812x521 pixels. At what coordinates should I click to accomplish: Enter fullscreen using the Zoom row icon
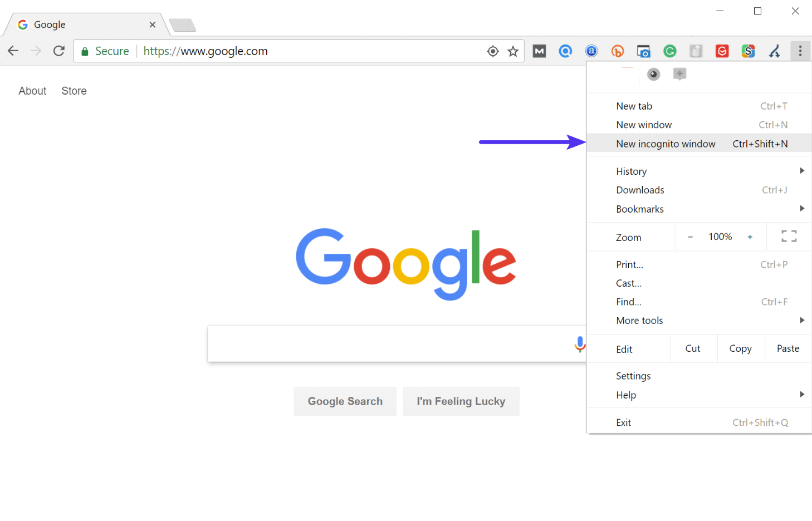pos(789,237)
